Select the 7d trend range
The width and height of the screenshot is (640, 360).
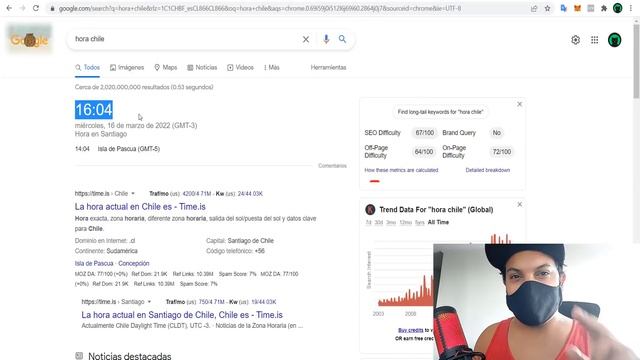tap(368, 222)
